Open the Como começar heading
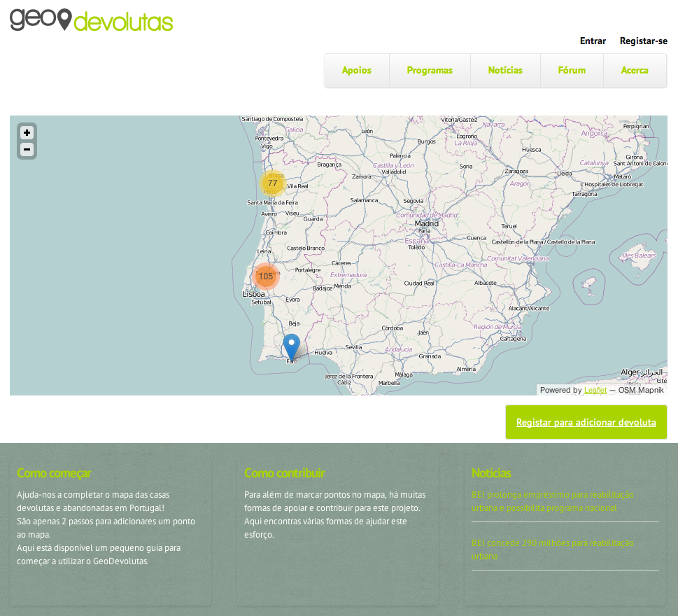This screenshot has width=678, height=616. pos(54,473)
